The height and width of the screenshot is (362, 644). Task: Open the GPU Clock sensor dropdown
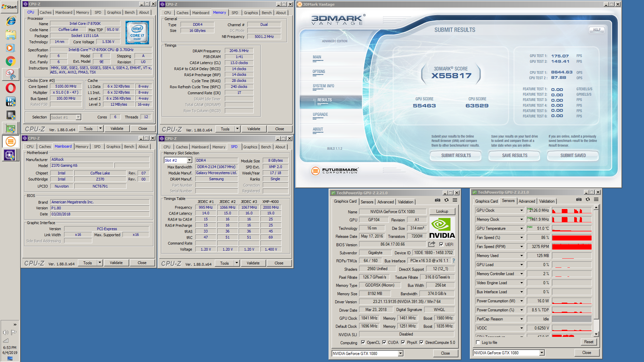click(522, 210)
